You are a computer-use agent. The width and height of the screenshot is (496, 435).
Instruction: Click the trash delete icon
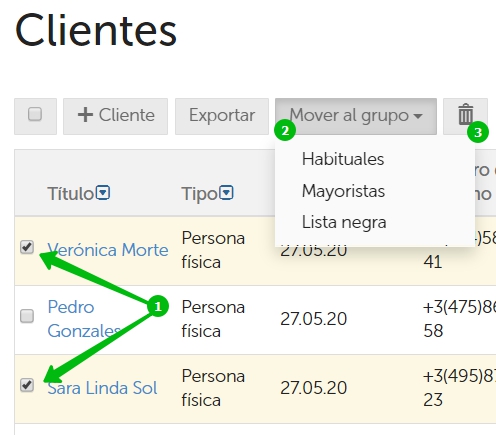coord(465,114)
